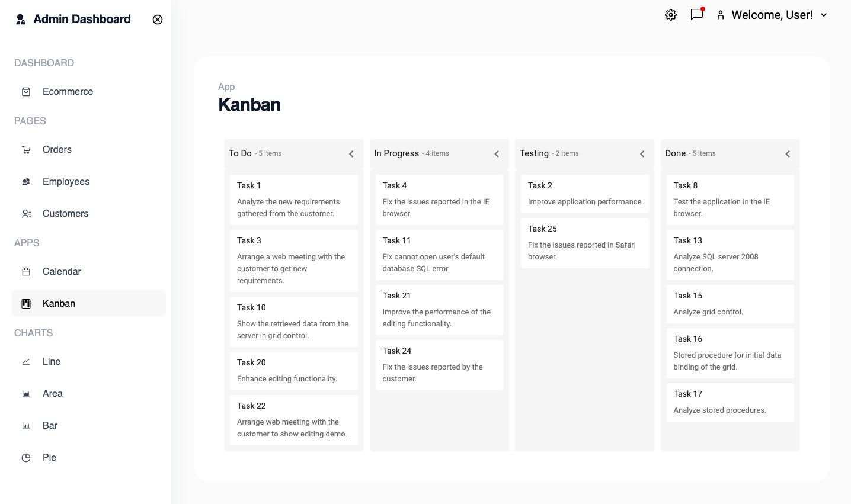Click the Orders shopping cart icon
The image size is (851, 504).
tap(25, 150)
